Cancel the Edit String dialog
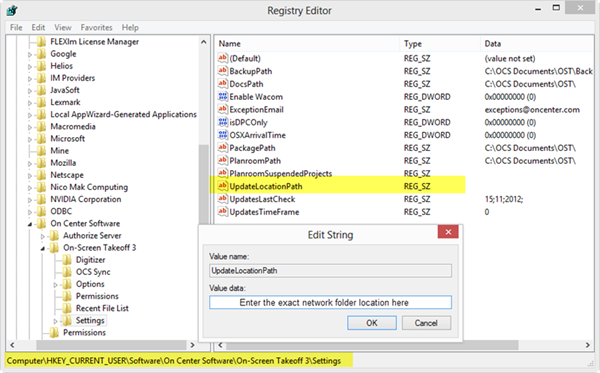Viewport: 600px width, 373px height. click(x=426, y=323)
